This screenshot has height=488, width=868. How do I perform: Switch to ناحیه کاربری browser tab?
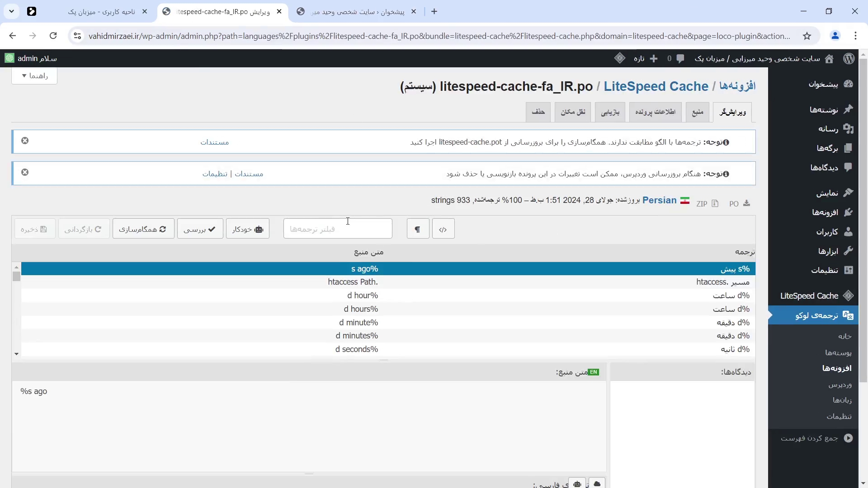102,12
